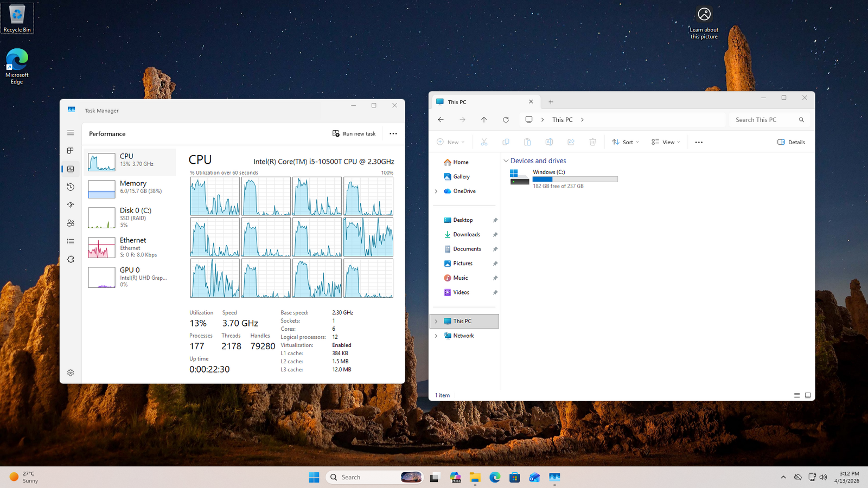The height and width of the screenshot is (488, 868).
Task: Expand the OneDrive tree node
Action: tap(436, 191)
